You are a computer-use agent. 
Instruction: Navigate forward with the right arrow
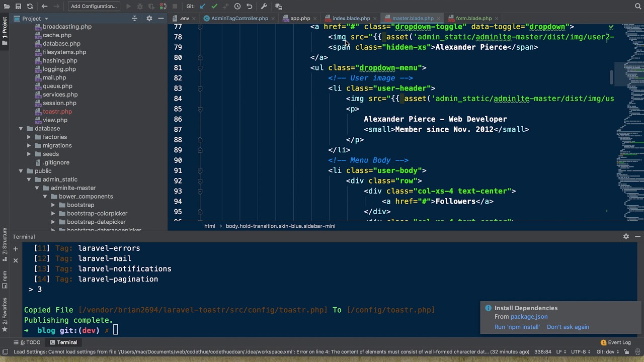click(57, 7)
